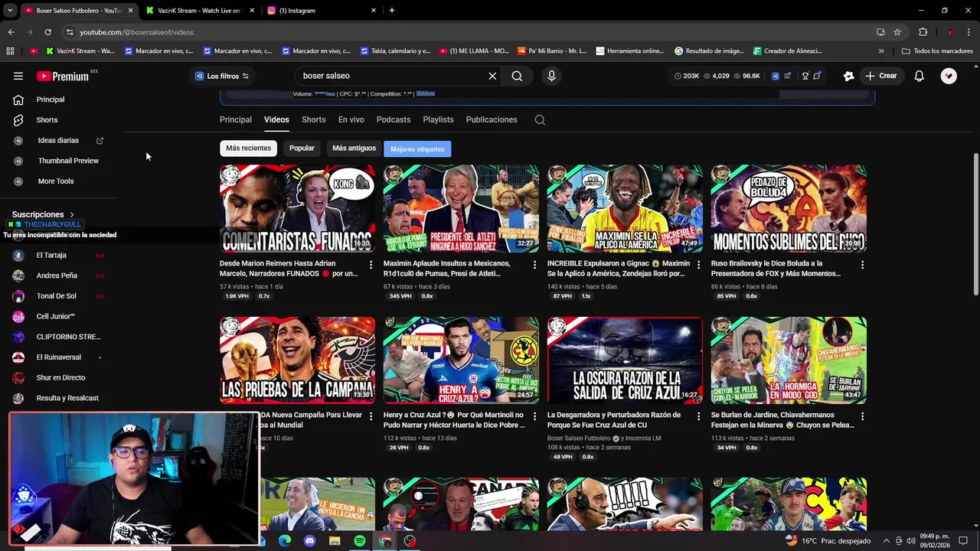Open the VidIQ extension star icon
Screen dimensions: 980x551
[848, 76]
